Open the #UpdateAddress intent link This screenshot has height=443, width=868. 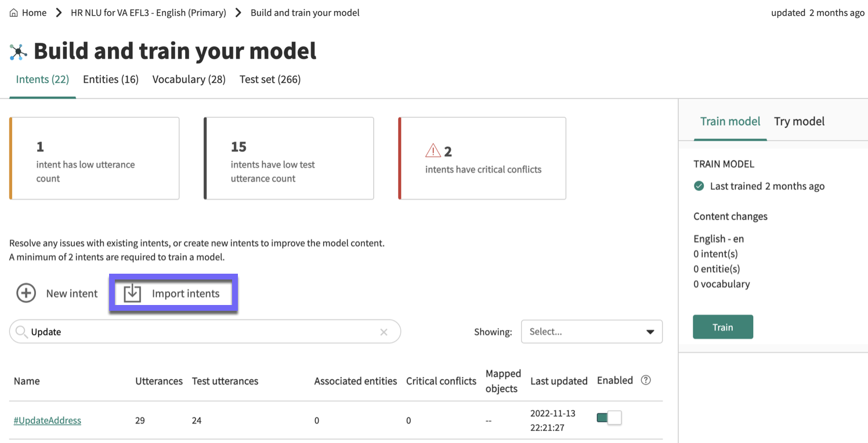[x=48, y=420]
